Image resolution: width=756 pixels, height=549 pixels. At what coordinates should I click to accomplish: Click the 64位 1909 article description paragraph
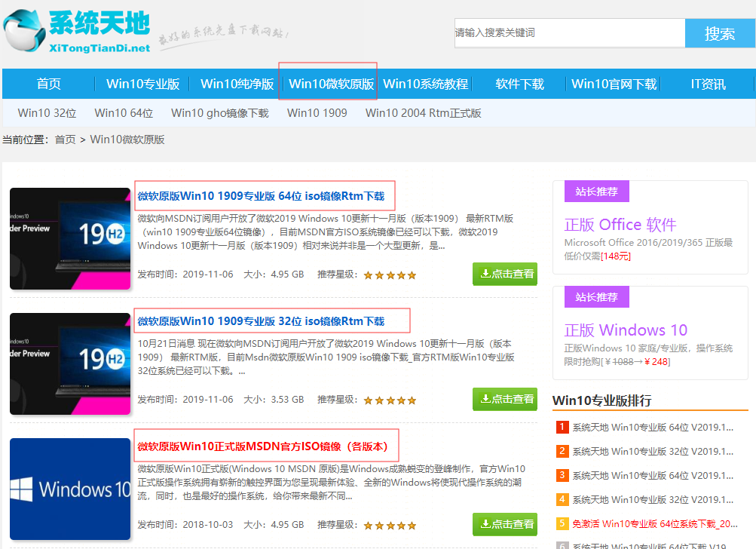click(326, 232)
